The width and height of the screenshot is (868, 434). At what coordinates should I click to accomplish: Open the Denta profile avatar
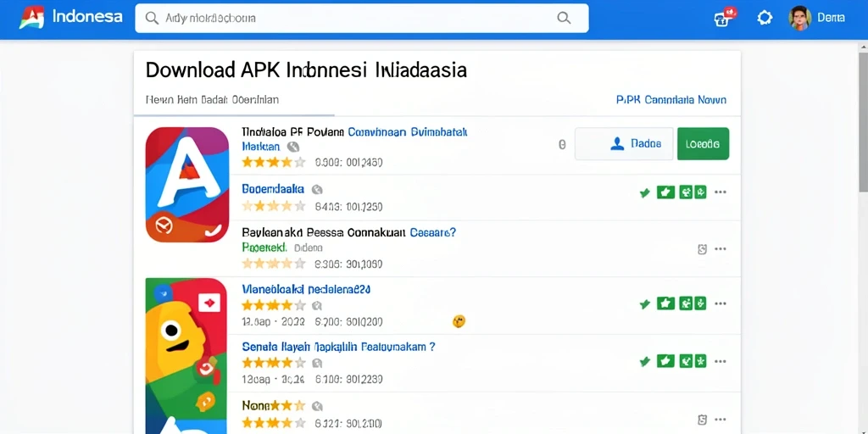tap(800, 18)
